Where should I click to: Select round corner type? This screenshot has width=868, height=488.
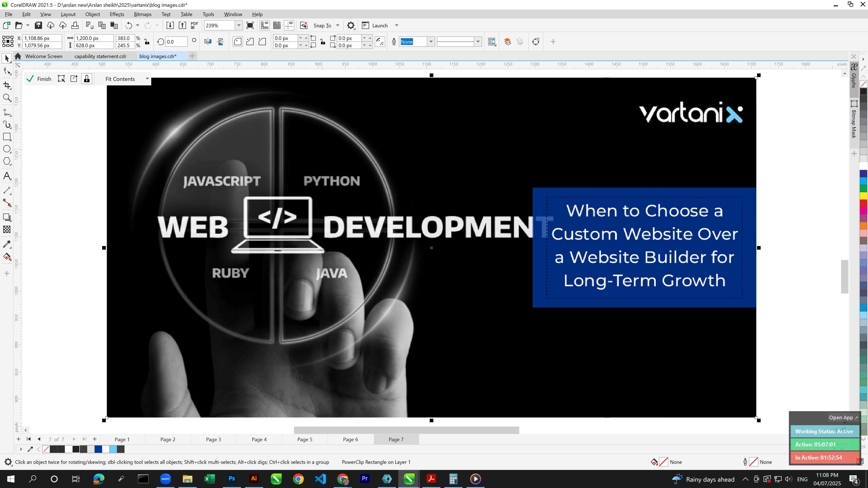pyautogui.click(x=238, y=42)
